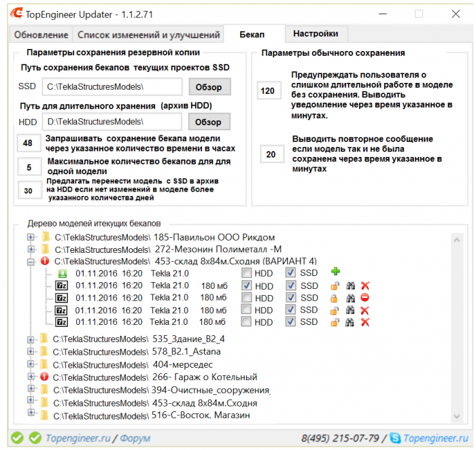Click the scroll up arrow of model tree
The height and width of the screenshot is (450, 476).
tap(457, 241)
